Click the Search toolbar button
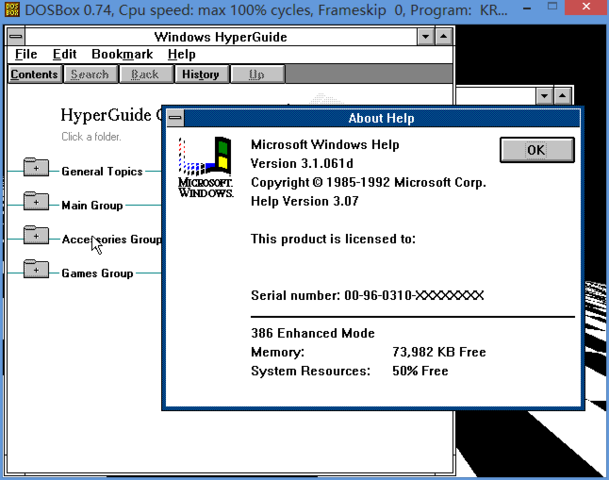 click(90, 74)
